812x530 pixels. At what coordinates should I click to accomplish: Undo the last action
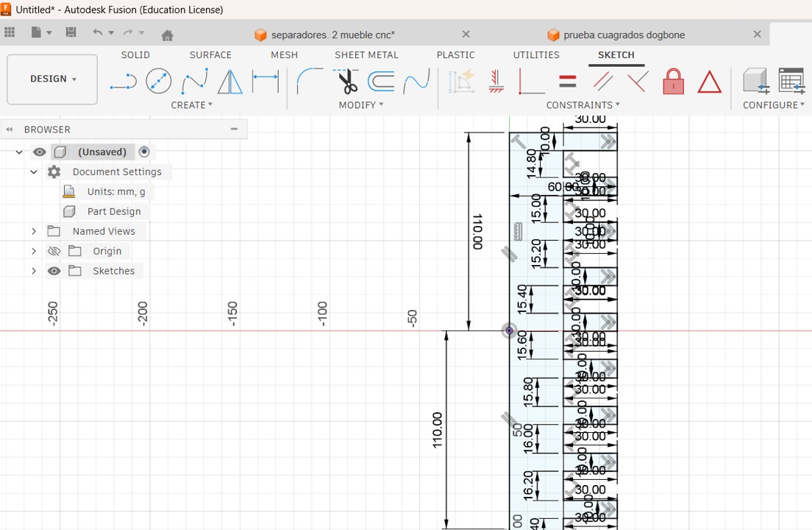(x=97, y=32)
